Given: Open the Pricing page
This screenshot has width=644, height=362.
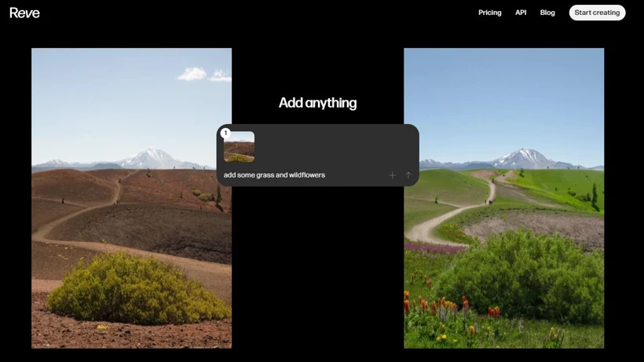Looking at the screenshot, I should click(x=489, y=13).
